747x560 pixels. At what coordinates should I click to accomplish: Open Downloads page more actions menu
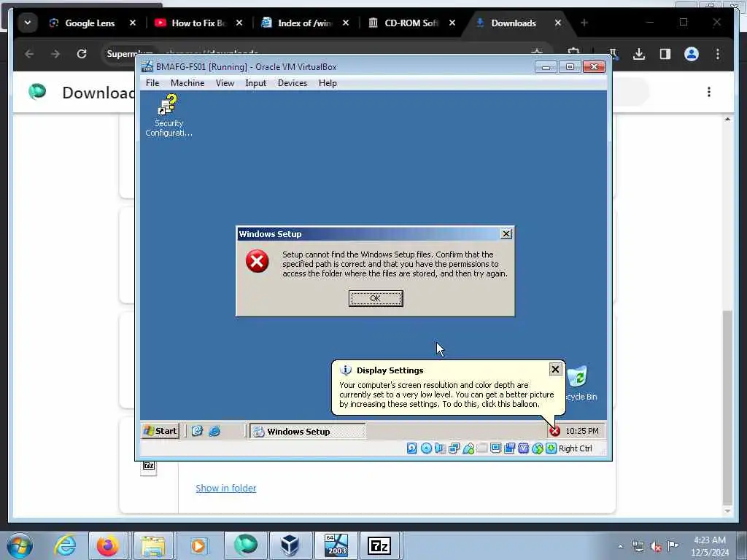pyautogui.click(x=709, y=92)
